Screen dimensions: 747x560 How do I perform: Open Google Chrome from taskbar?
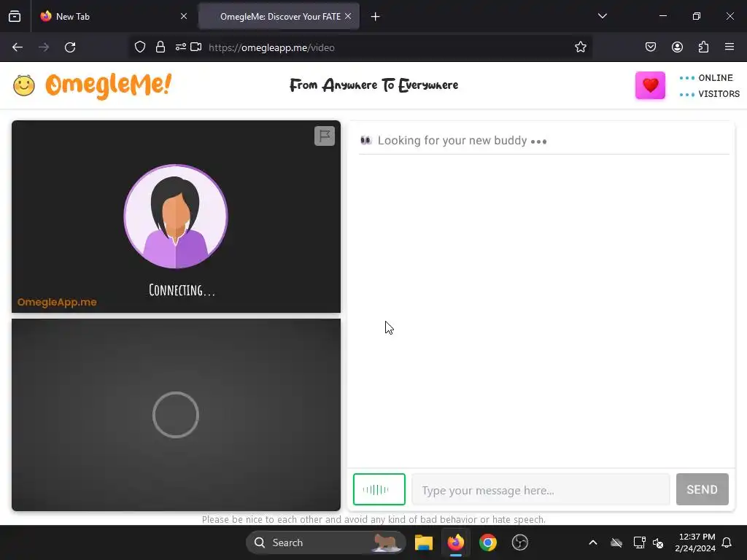tap(488, 542)
